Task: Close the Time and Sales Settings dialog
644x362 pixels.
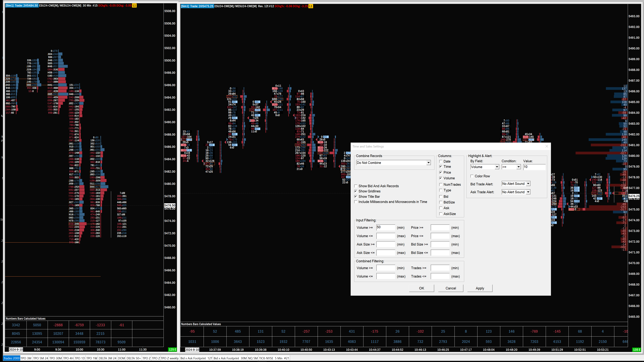Action: pos(547,146)
